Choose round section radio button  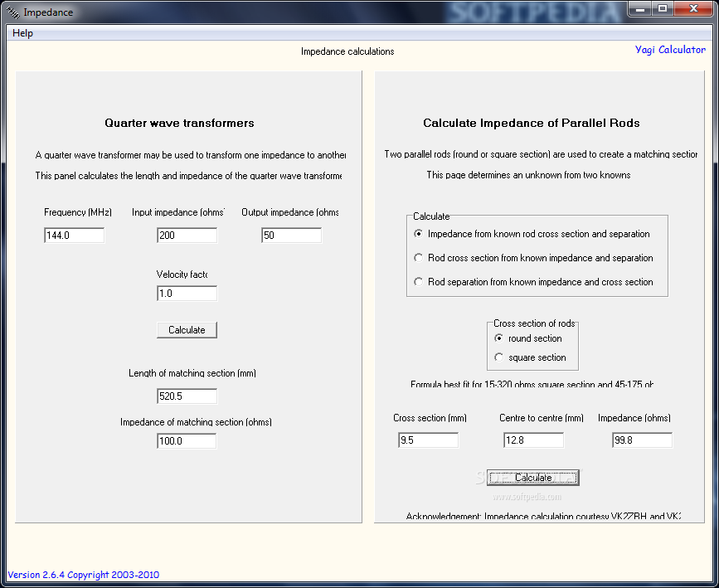point(528,338)
